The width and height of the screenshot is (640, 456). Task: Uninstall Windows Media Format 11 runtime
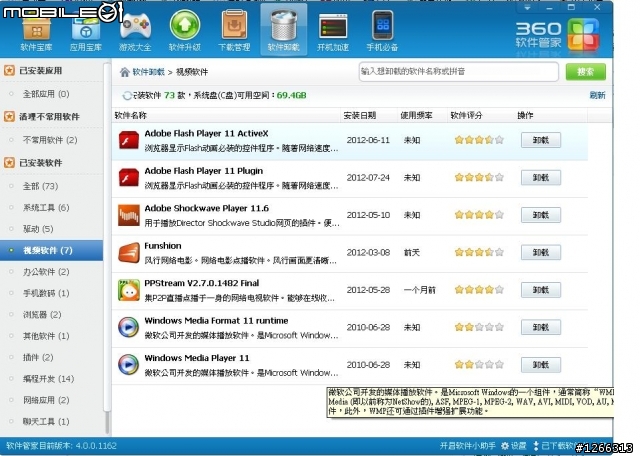541,327
